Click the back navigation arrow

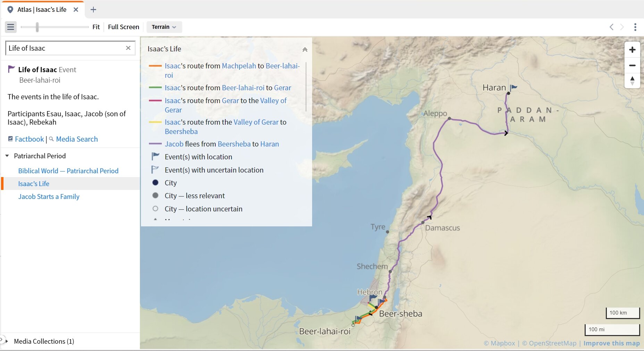point(611,27)
